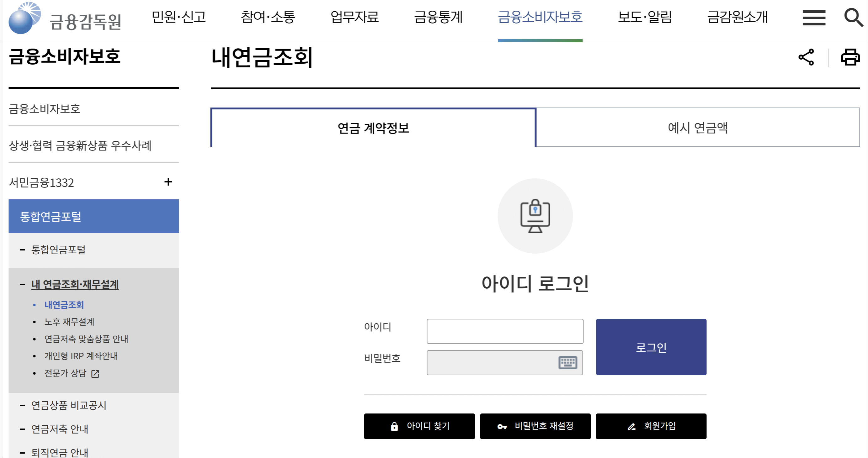Click inside the 아이디 input field
Viewport: 868px width, 458px height.
coord(504,331)
